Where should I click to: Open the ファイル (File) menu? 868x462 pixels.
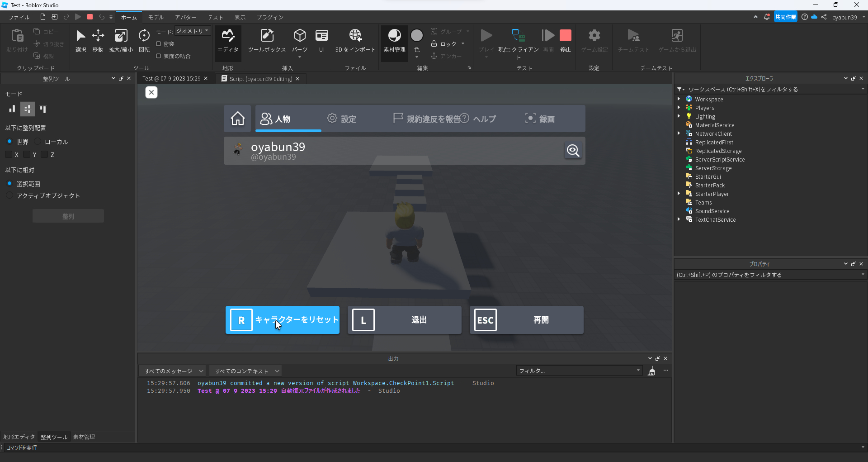coord(19,17)
